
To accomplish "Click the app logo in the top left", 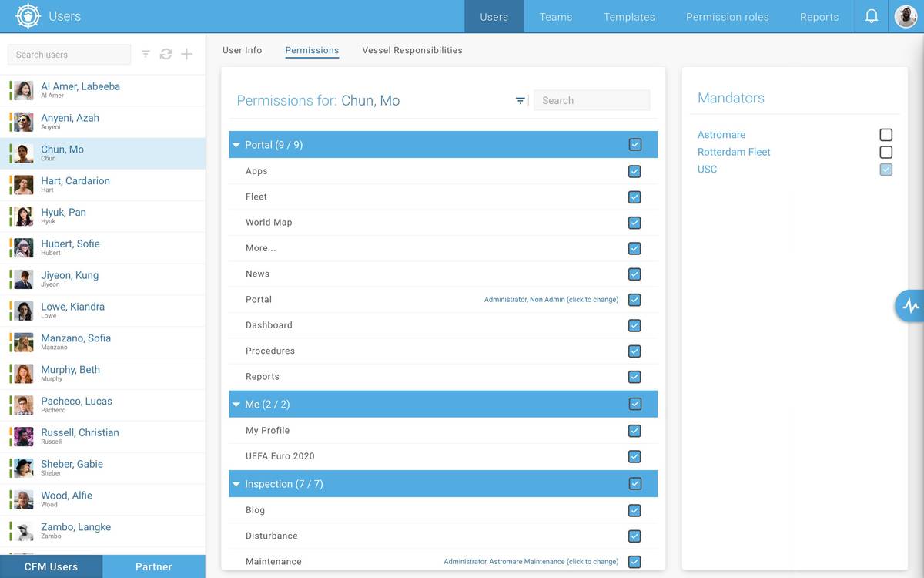I will [x=27, y=15].
